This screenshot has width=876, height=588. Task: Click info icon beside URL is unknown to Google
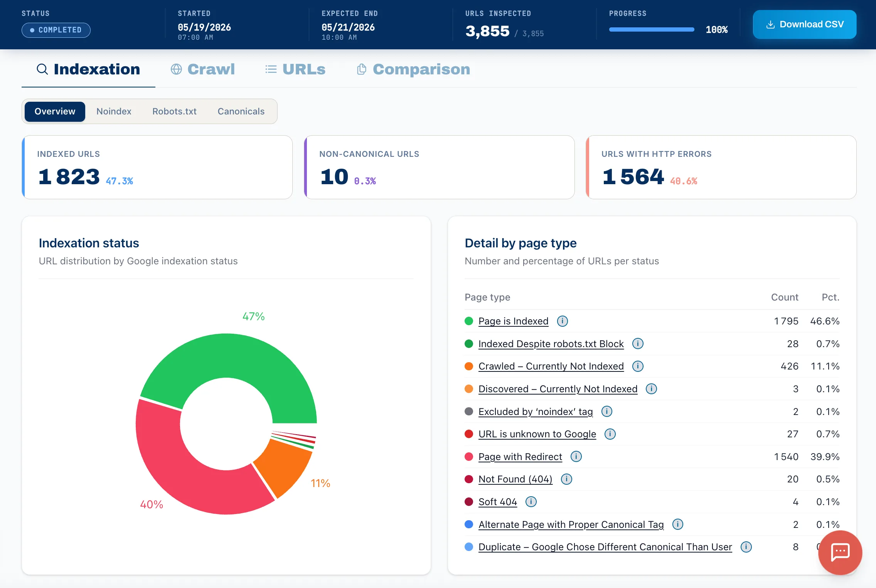click(610, 434)
